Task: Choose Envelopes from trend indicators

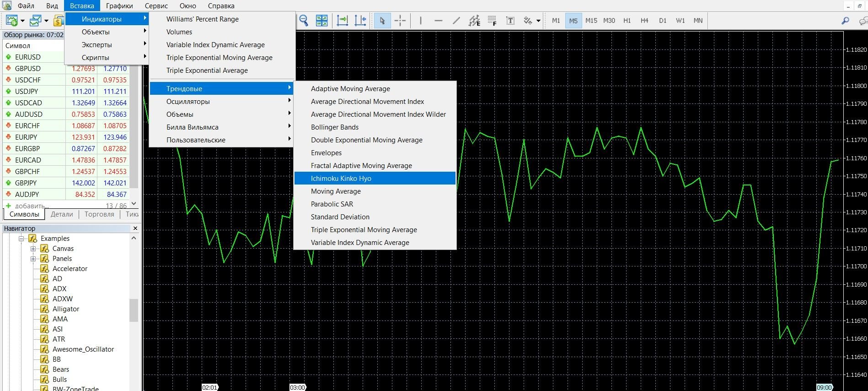Action: pos(375,153)
